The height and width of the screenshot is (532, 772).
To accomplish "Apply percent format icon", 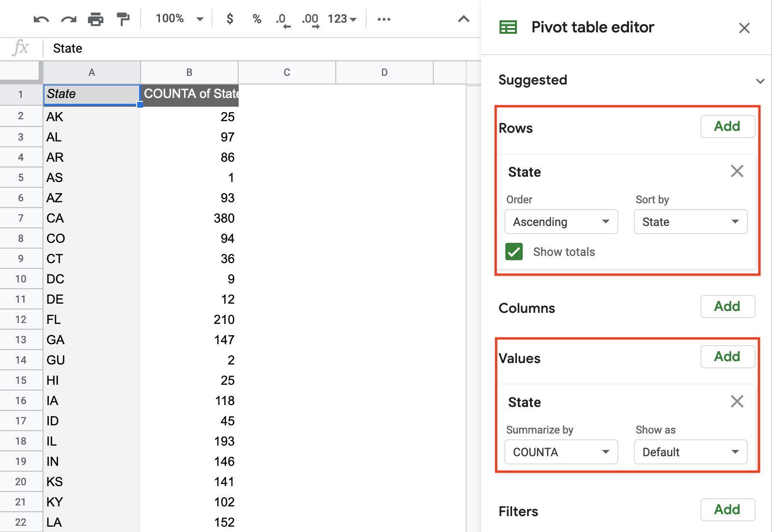I will click(257, 19).
